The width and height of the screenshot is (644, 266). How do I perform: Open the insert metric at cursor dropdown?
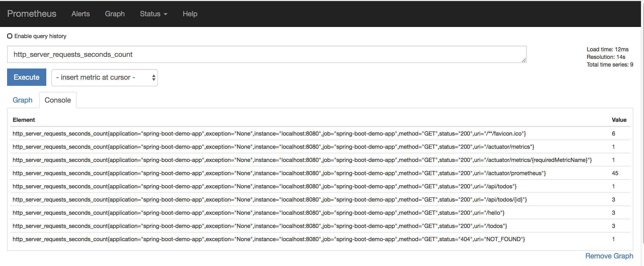click(105, 77)
